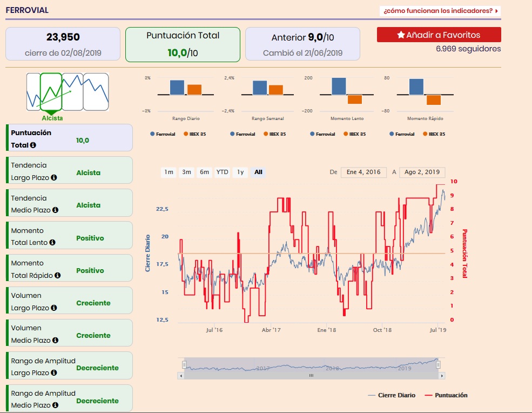Select the All range button
This screenshot has width=532, height=413.
coord(258,172)
